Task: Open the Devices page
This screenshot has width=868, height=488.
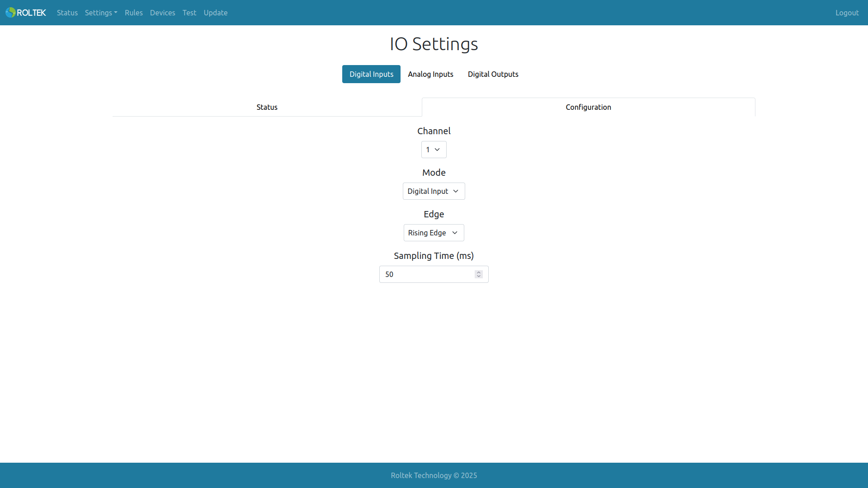Action: click(x=162, y=13)
